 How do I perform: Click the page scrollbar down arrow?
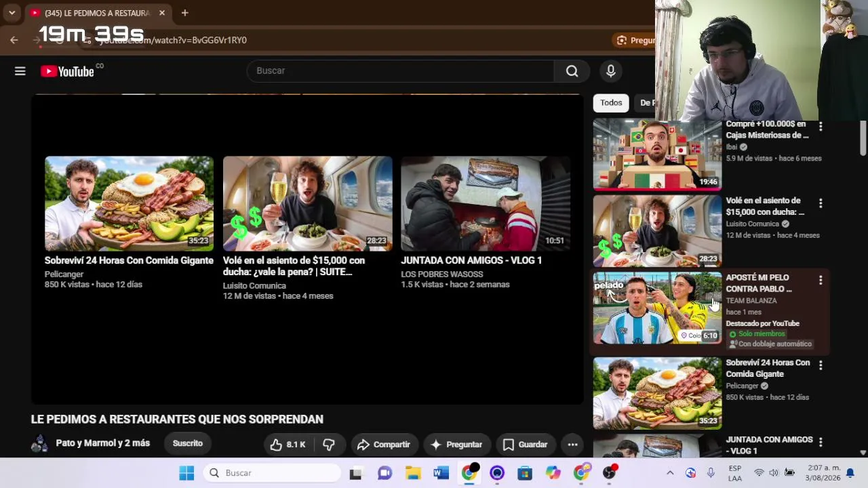pos(863,452)
